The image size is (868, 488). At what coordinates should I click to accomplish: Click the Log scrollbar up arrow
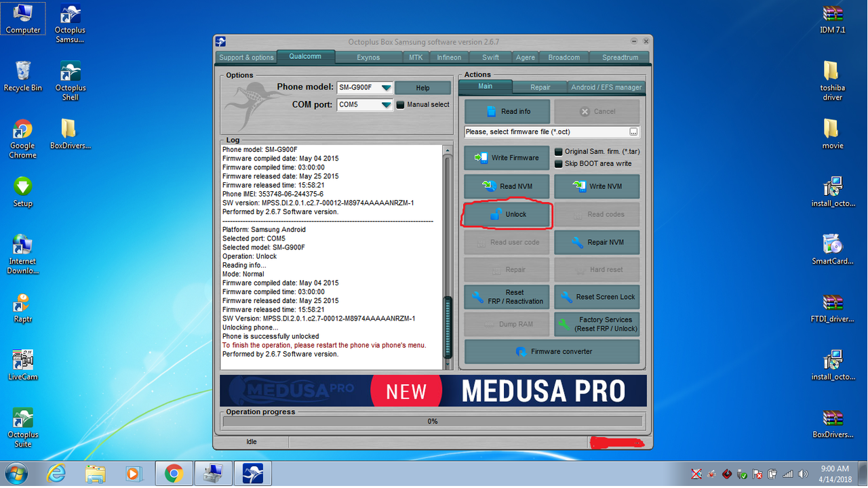point(448,150)
